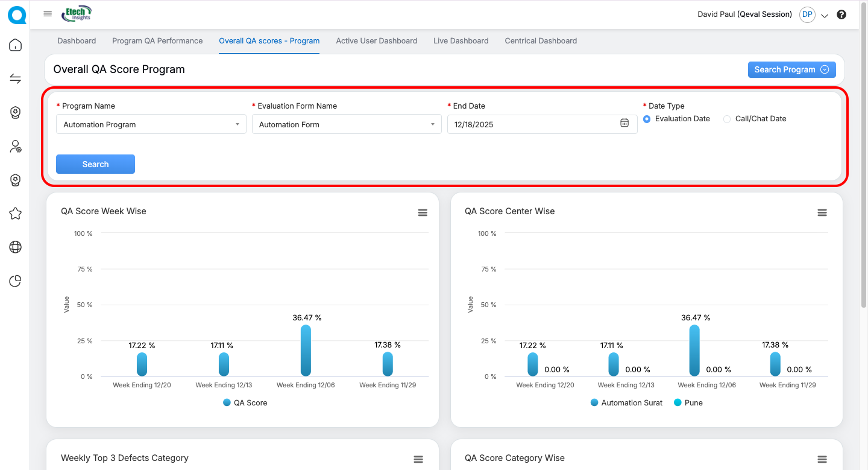Expand the Program Name dropdown
Image resolution: width=868 pixels, height=470 pixels.
(151, 124)
